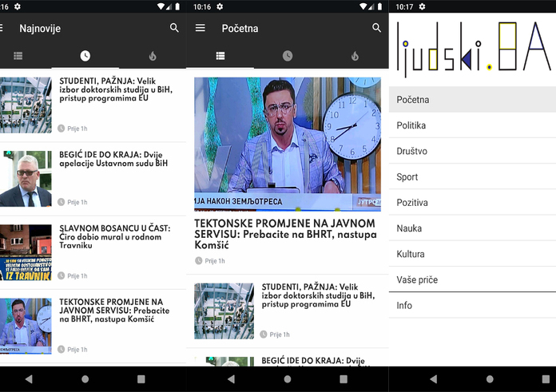The image size is (556, 392).
Task: Tap settings gear in Najnovije status bar
Action: (18, 6)
